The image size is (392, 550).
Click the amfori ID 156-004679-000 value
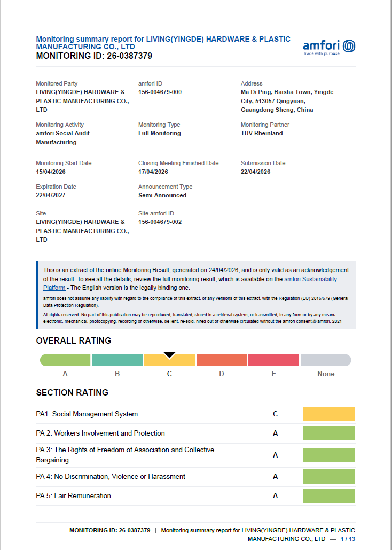[160, 92]
